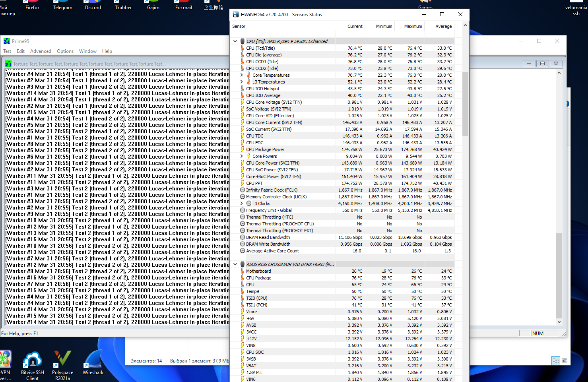Click the Sensor column header in HWiNFO64
This screenshot has height=382, width=588.
pos(283,26)
